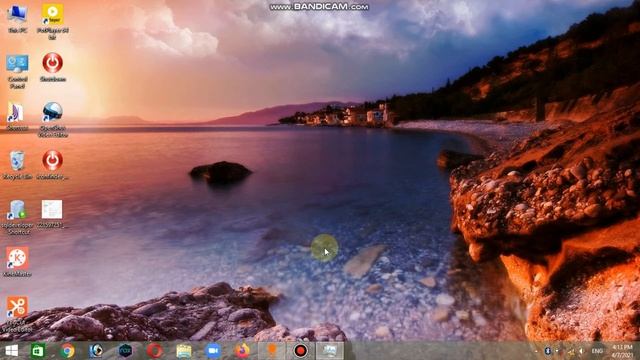Open the This PC desktop icon

[x=18, y=19]
